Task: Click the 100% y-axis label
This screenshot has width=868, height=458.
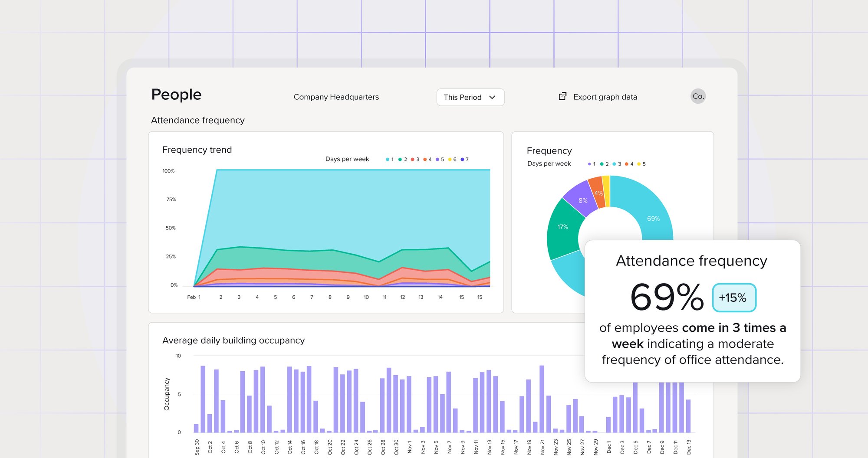Action: [x=168, y=171]
